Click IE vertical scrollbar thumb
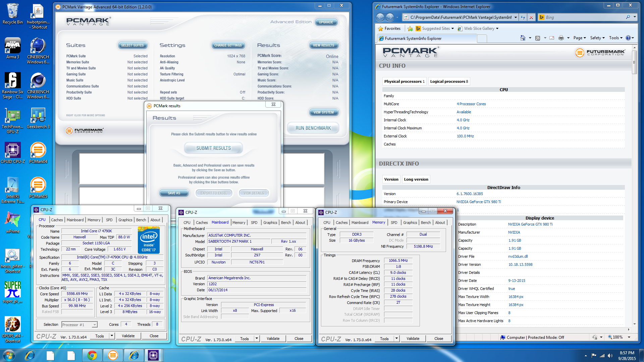This screenshot has width=644, height=362. 634,62
